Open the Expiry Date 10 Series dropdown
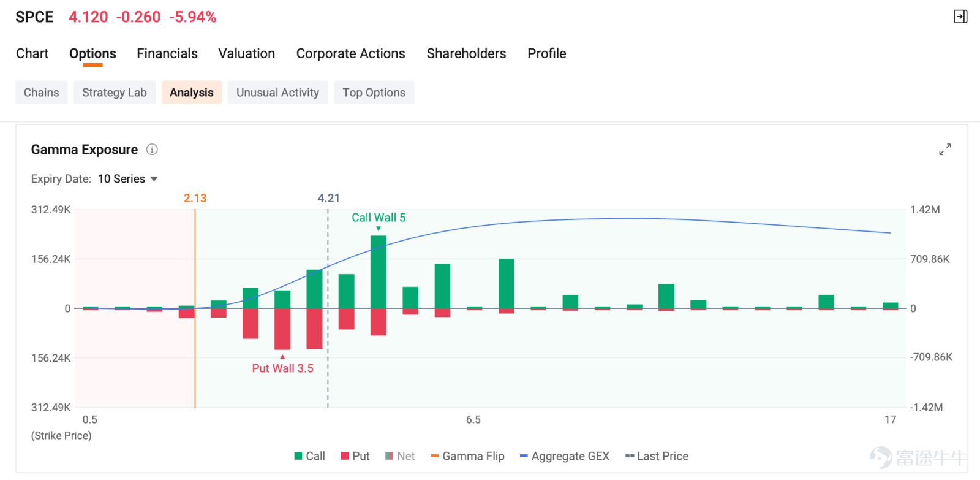 pos(127,179)
